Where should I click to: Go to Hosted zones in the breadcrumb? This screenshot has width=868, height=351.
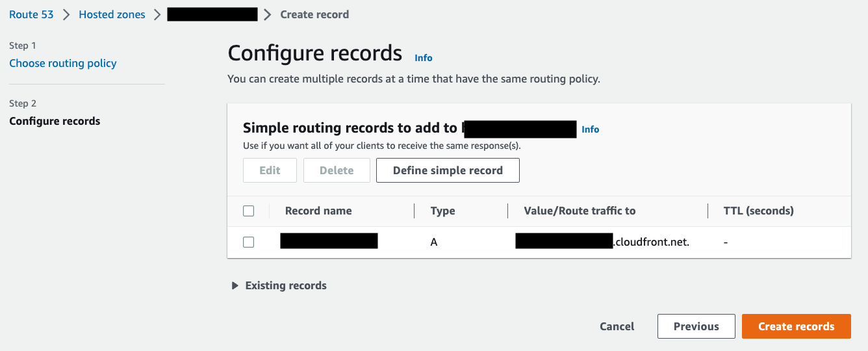(x=112, y=14)
